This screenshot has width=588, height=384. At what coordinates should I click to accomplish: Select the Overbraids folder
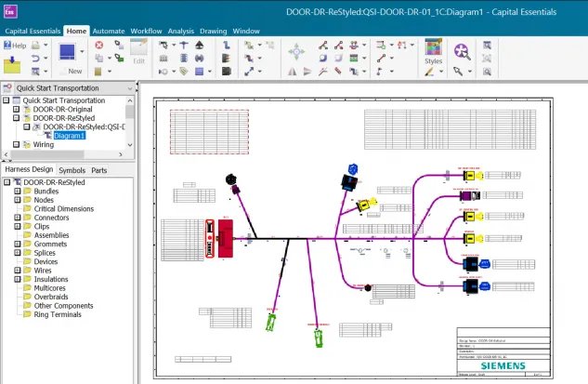coord(51,297)
